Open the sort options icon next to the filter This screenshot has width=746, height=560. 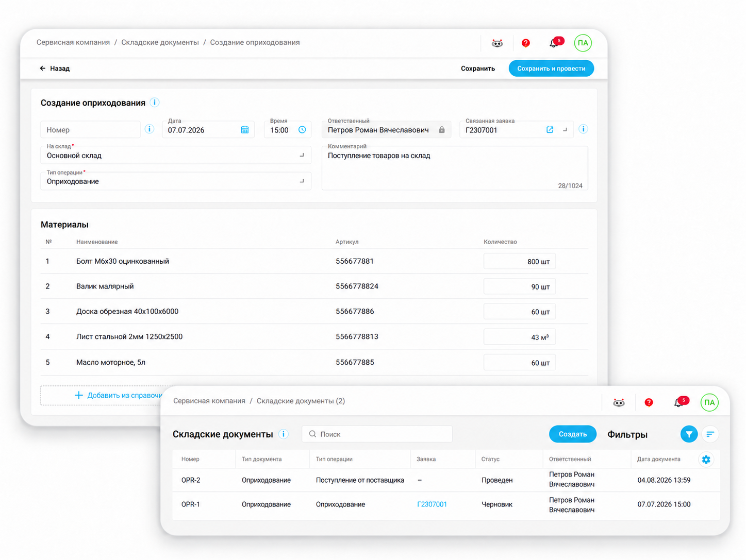coord(710,434)
